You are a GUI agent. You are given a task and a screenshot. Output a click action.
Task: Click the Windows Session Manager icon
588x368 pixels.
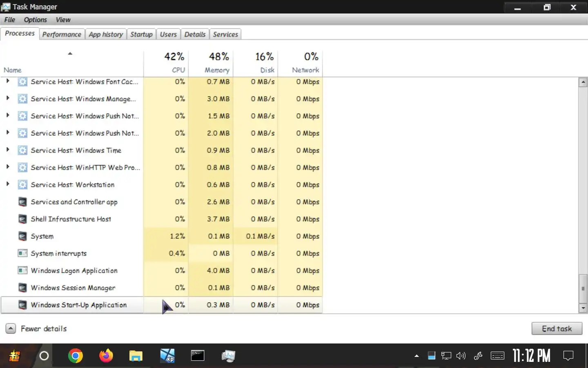[23, 288]
